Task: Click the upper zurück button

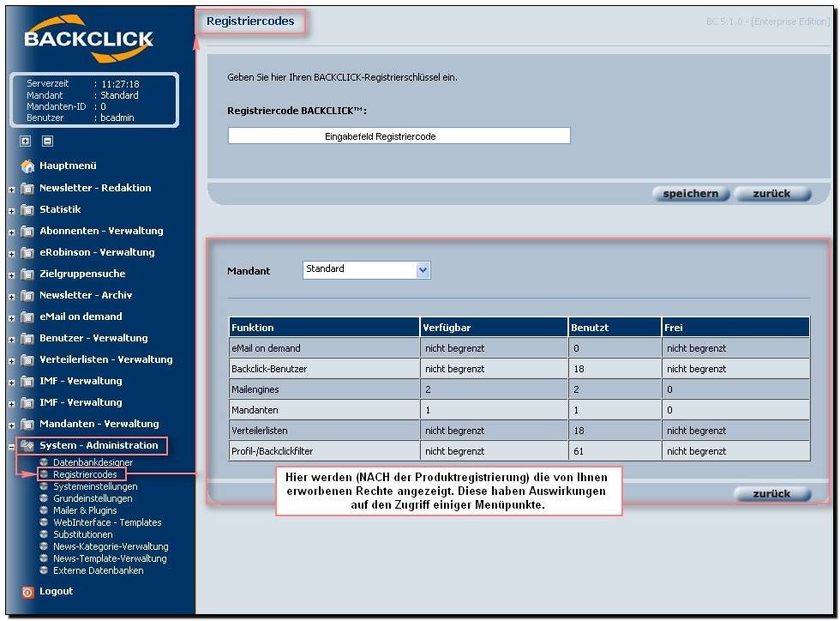Action: [x=771, y=194]
